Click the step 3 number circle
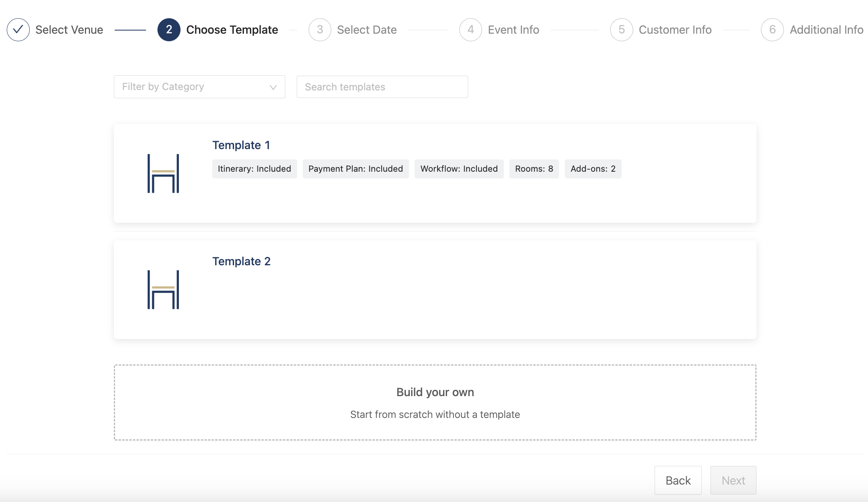The height and width of the screenshot is (502, 868). point(320,30)
